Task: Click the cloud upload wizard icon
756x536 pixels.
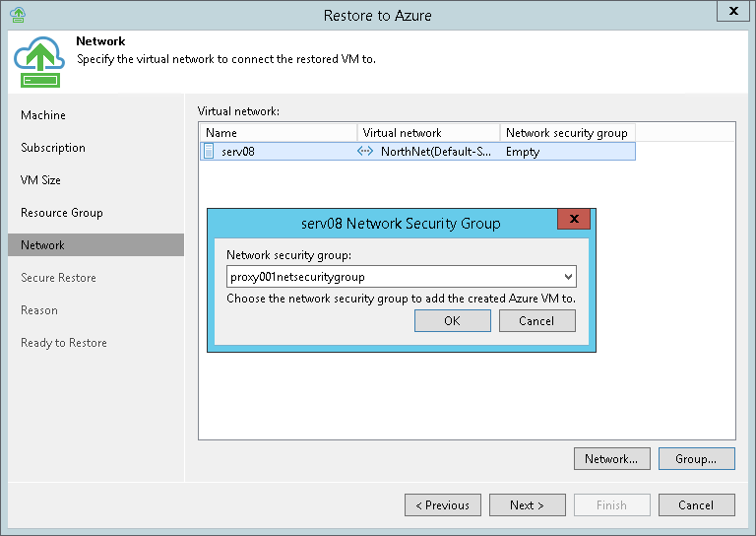Action: click(x=39, y=62)
